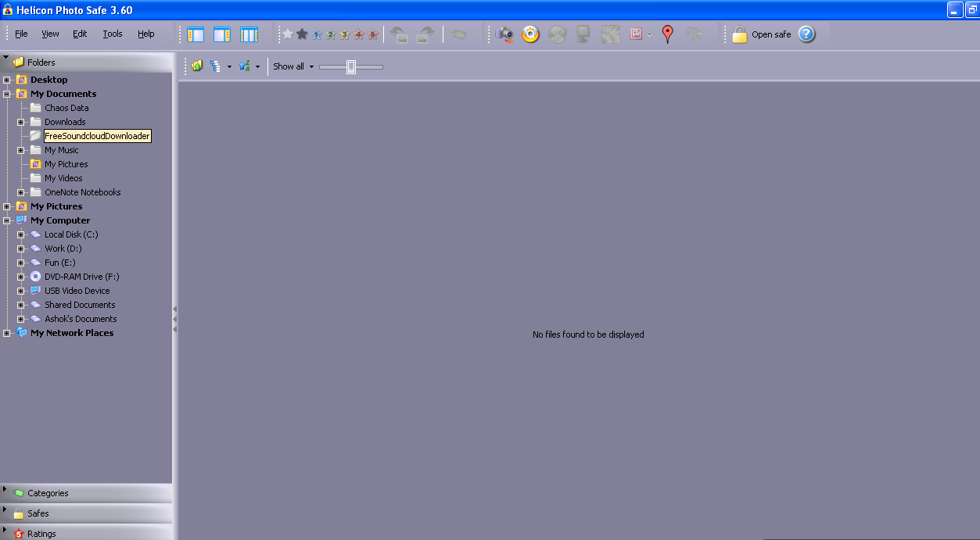980x540 pixels.
Task: Adjust the thumbnail size slider handle
Action: (351, 67)
